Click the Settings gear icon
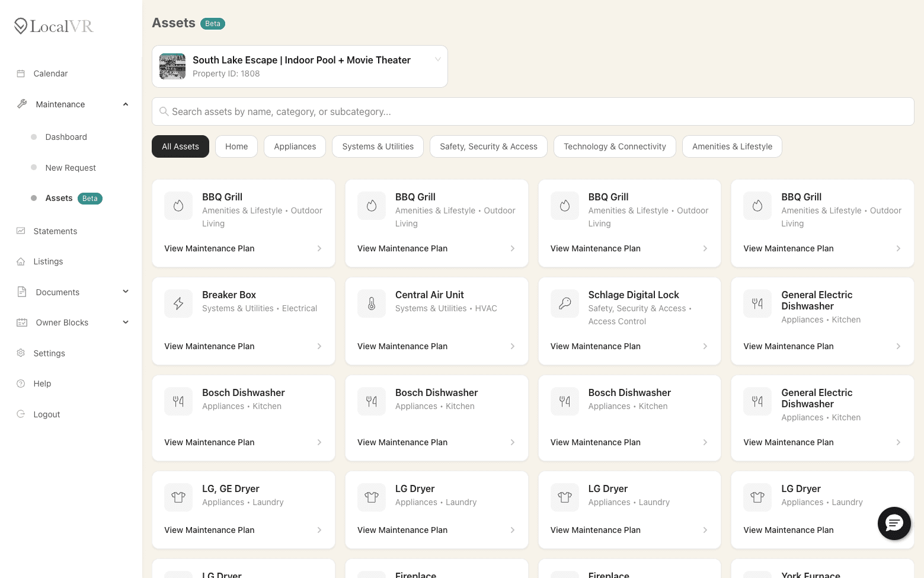 tap(21, 353)
